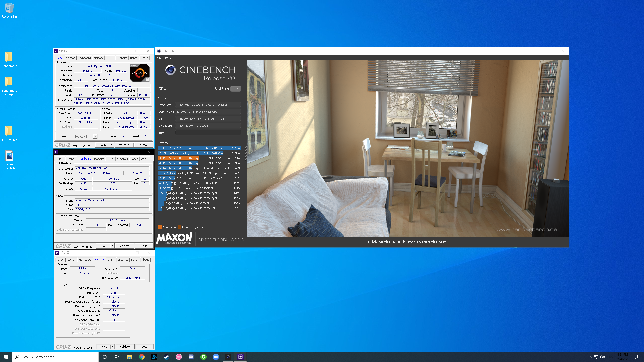Open Task View from the taskbar

(117, 357)
